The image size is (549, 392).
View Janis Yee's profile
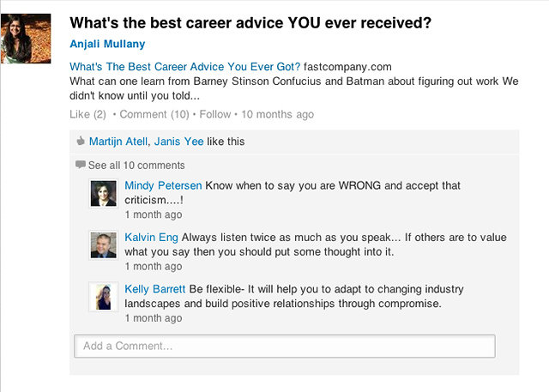[x=179, y=142]
